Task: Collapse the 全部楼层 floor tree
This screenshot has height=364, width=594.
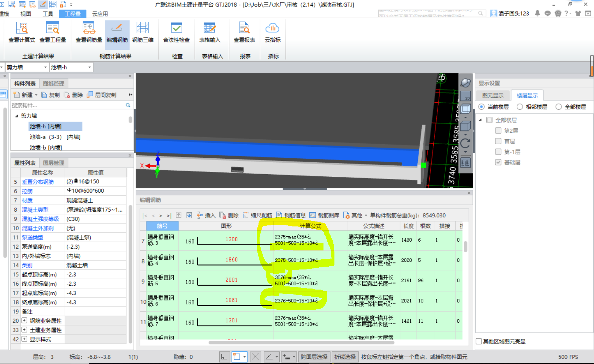Action: tap(480, 120)
